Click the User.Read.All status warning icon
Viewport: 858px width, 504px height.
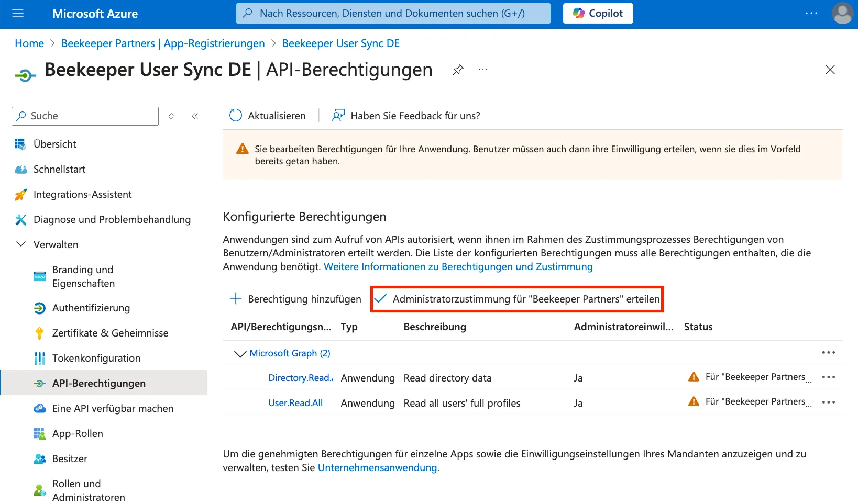[694, 401]
